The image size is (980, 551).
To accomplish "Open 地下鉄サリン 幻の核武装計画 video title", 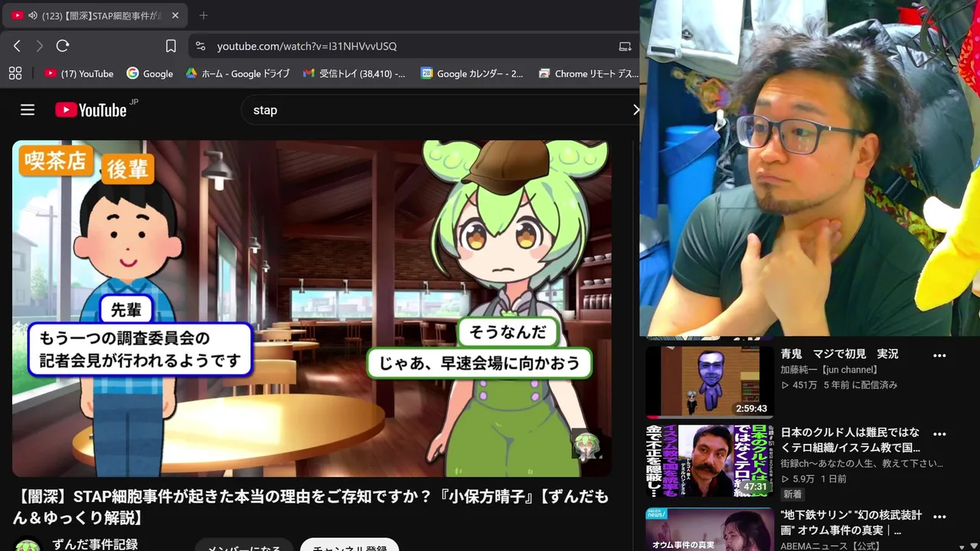I will click(x=851, y=523).
